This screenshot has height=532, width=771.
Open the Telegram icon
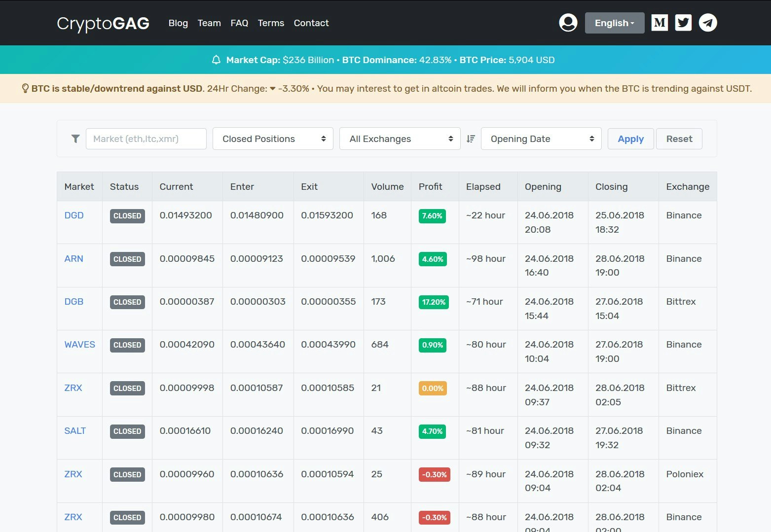(707, 22)
